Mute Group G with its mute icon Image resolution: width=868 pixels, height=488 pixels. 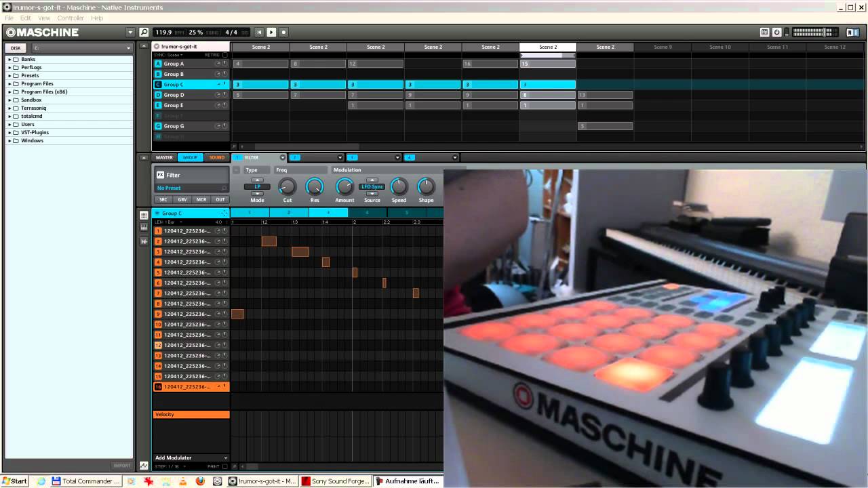(x=218, y=126)
